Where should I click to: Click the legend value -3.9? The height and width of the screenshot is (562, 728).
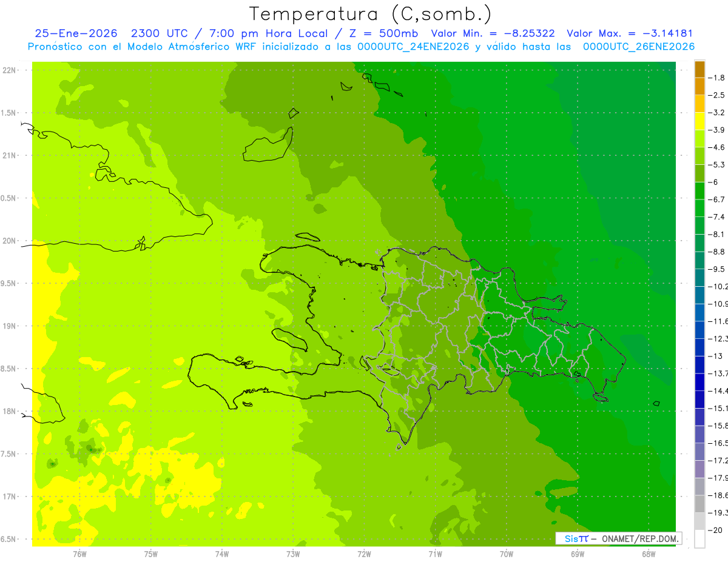(717, 130)
